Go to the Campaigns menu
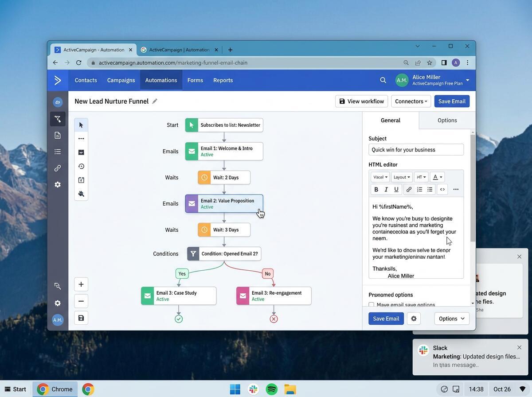532x397 pixels. tap(121, 80)
